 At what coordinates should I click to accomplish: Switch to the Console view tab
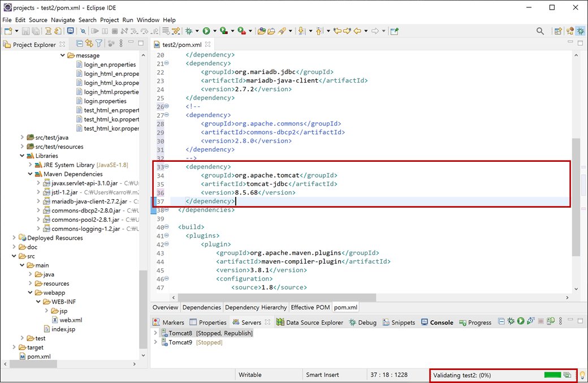click(437, 322)
